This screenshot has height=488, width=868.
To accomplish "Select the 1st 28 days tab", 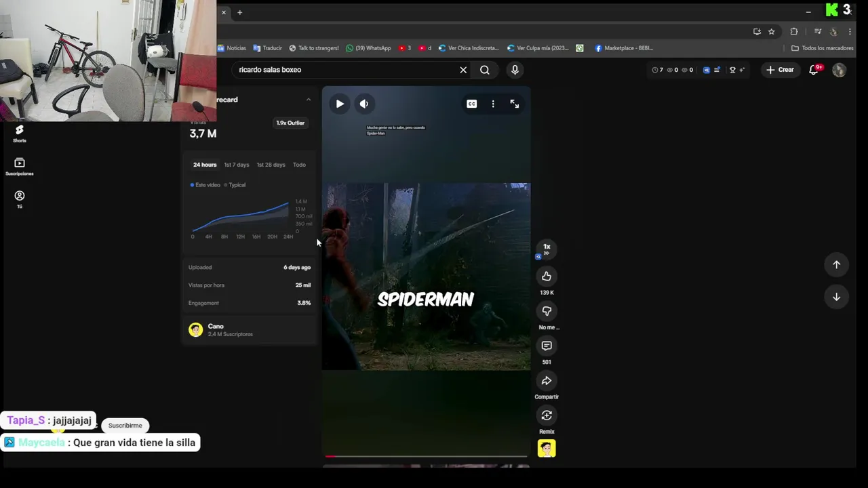I will tap(271, 165).
